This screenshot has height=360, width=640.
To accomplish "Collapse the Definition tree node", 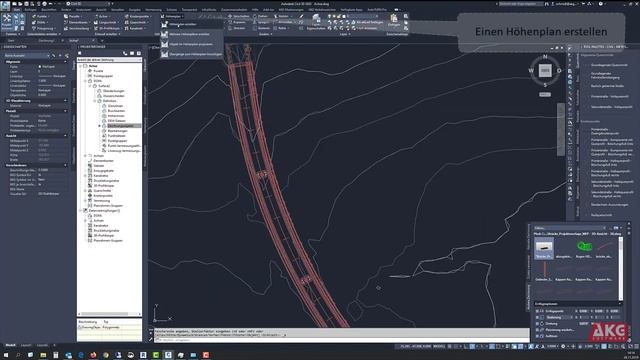I will (x=95, y=101).
